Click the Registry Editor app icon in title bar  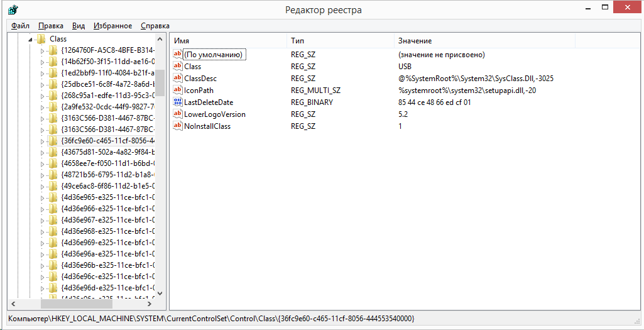(12, 10)
